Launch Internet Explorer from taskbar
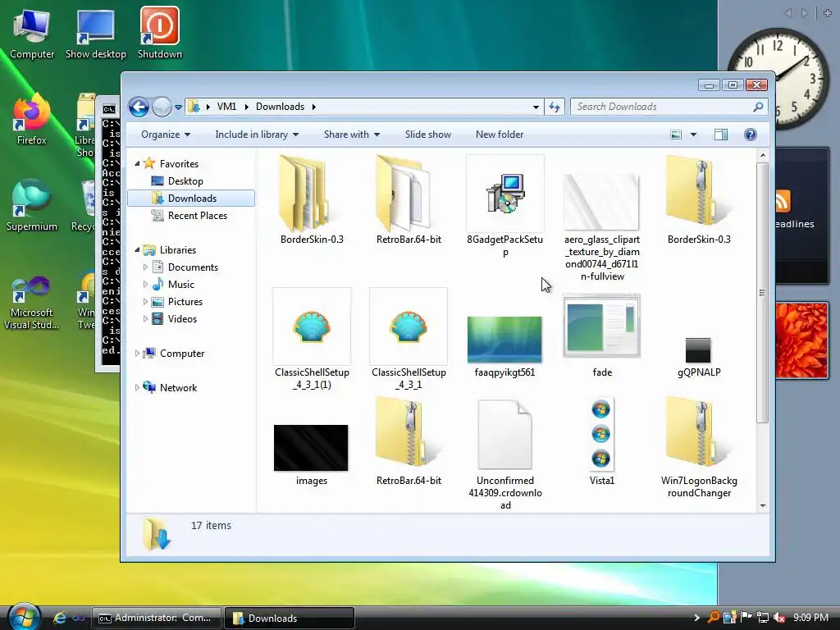 pyautogui.click(x=59, y=618)
